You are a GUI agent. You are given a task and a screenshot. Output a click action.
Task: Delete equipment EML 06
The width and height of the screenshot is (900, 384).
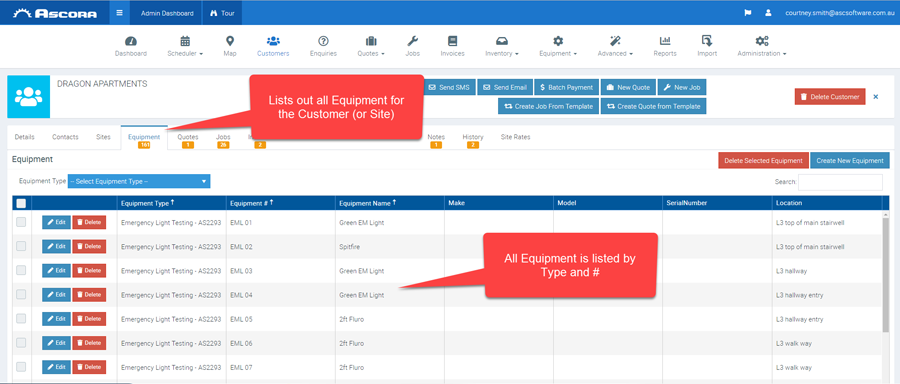click(89, 343)
